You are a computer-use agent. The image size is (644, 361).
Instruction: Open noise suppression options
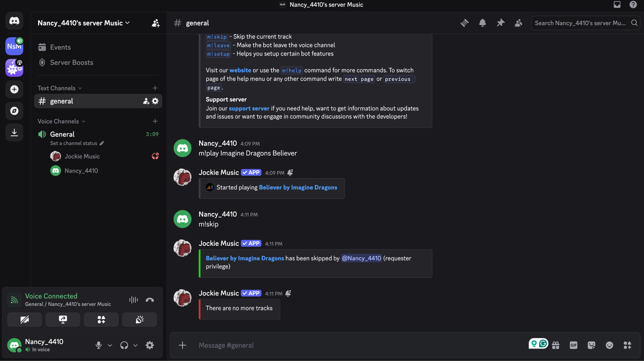134,300
